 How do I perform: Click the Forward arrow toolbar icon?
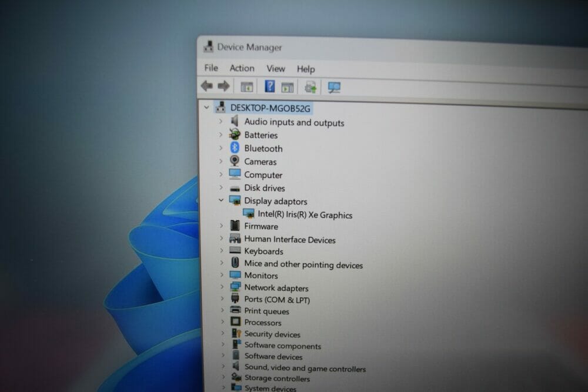(x=223, y=86)
